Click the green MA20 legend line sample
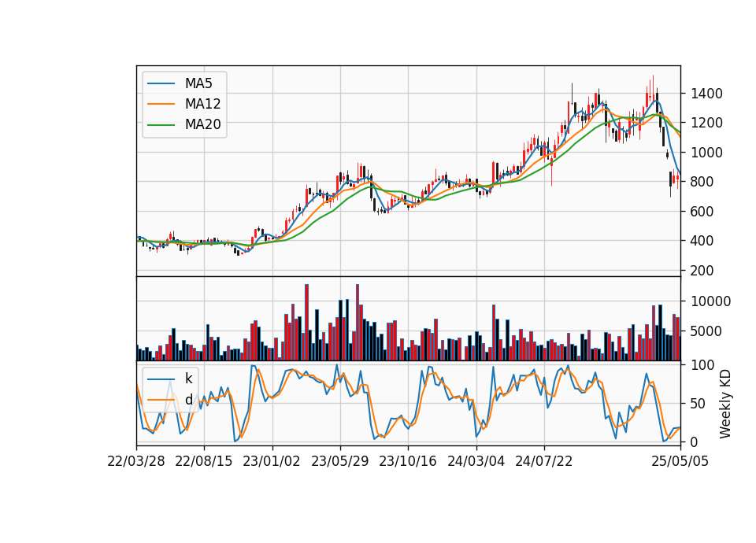The width and height of the screenshot is (756, 543). pyautogui.click(x=161, y=125)
